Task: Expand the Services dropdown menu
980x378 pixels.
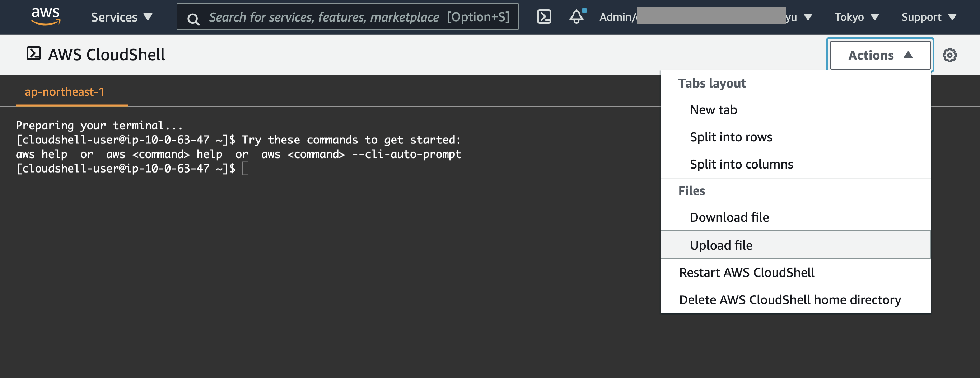Action: [x=122, y=17]
